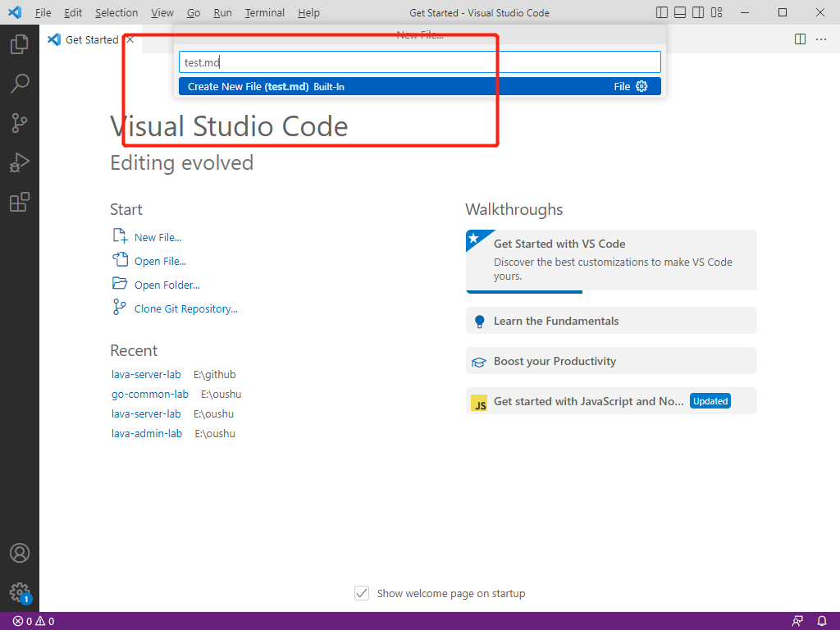Open the Go menu
Viewport: 840px width, 630px height.
pos(194,12)
